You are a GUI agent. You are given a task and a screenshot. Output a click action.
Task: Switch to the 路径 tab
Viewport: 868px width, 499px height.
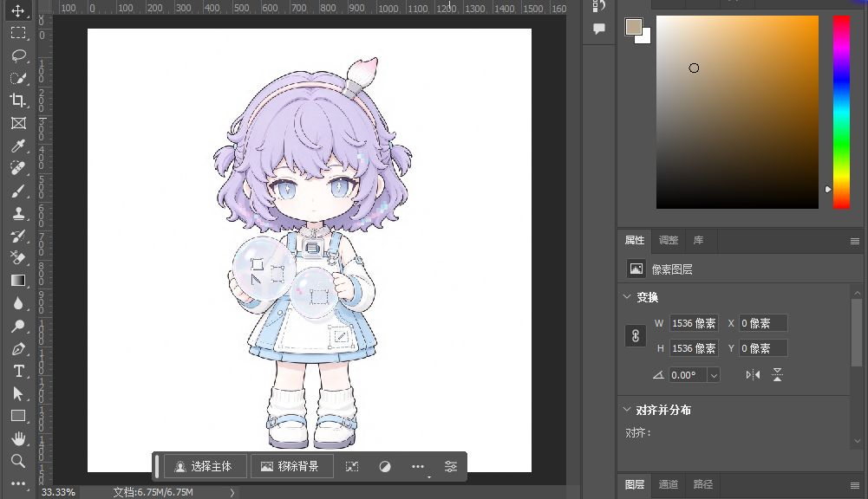[x=703, y=484]
